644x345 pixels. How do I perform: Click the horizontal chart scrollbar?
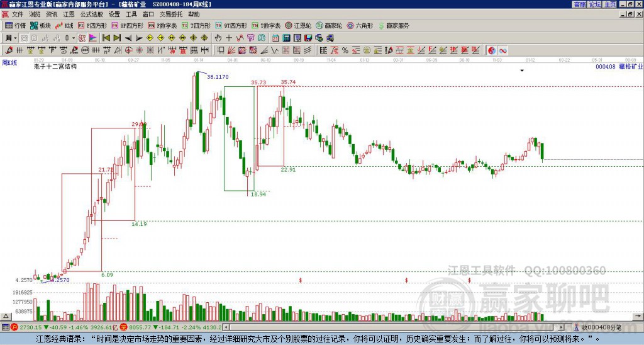coord(393,327)
